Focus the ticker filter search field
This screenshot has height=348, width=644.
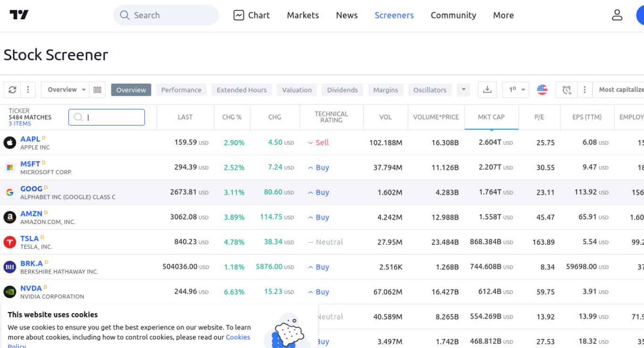107,117
